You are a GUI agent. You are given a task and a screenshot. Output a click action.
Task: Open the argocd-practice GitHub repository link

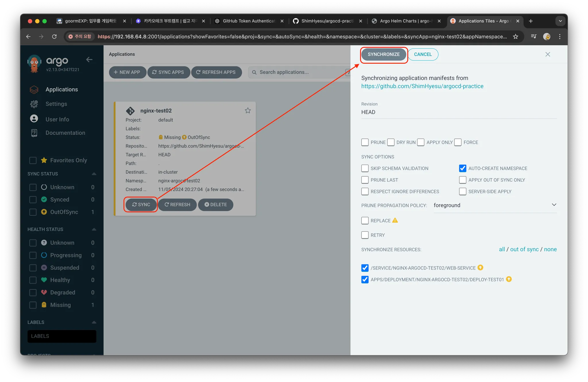[422, 86]
